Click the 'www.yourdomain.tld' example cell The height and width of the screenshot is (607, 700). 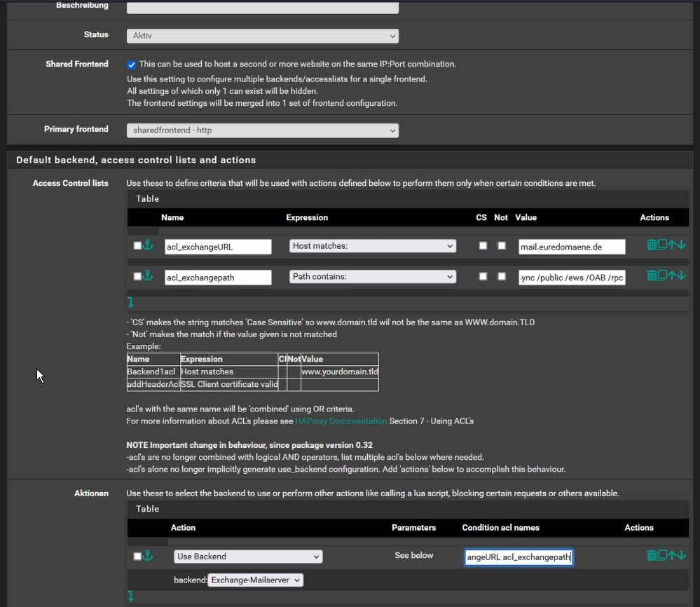340,371
